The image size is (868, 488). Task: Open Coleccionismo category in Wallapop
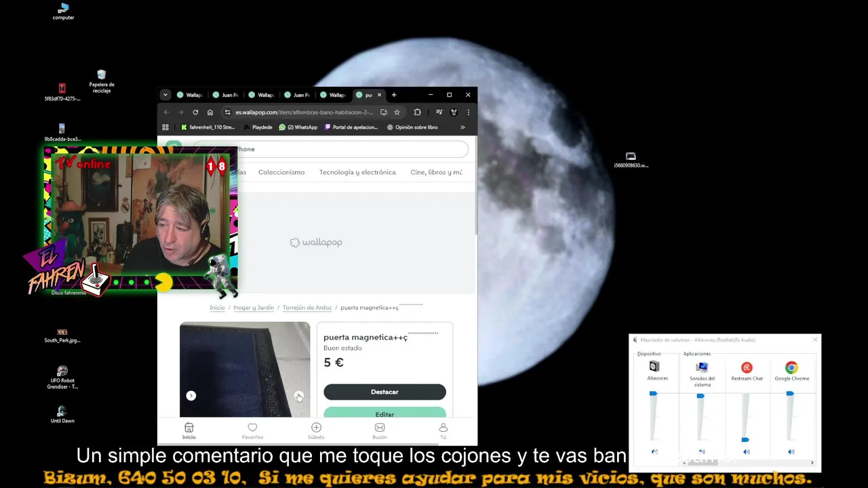click(281, 172)
